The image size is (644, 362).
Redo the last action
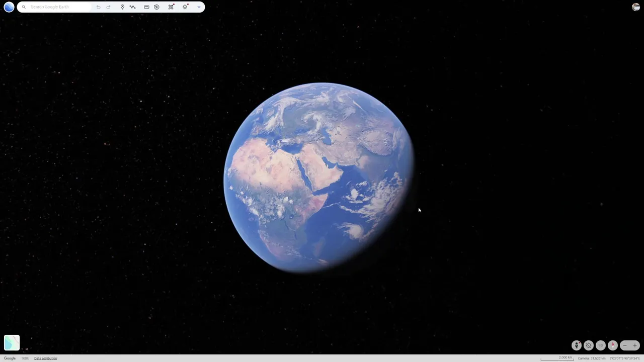[x=108, y=7]
